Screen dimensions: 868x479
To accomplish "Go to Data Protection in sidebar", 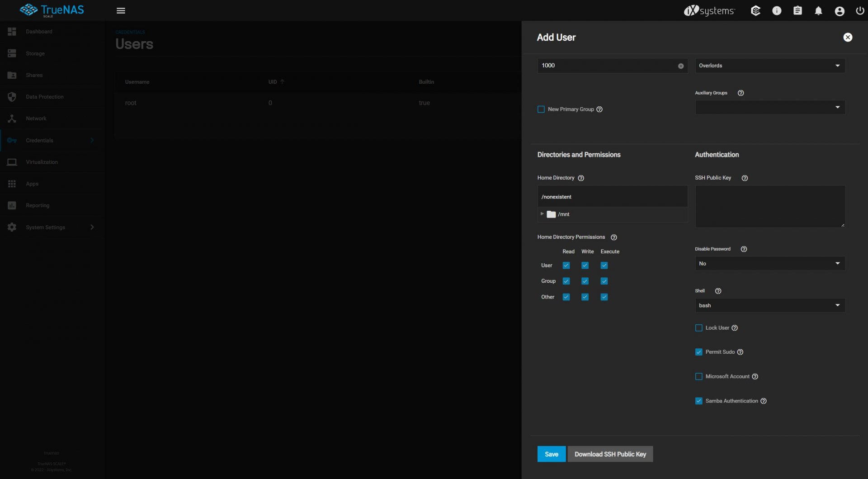I will [44, 97].
